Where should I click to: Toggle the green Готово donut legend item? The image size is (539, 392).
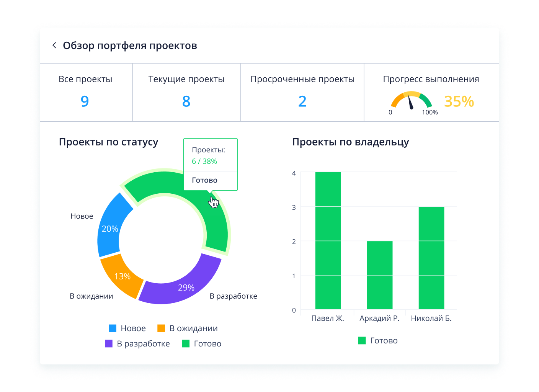coord(202,343)
